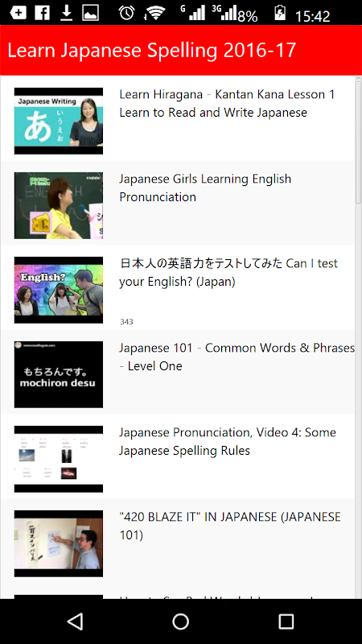The width and height of the screenshot is (362, 644).
Task: Select 'Japanese Girls Learning English Pronunciation' title
Action: [205, 188]
